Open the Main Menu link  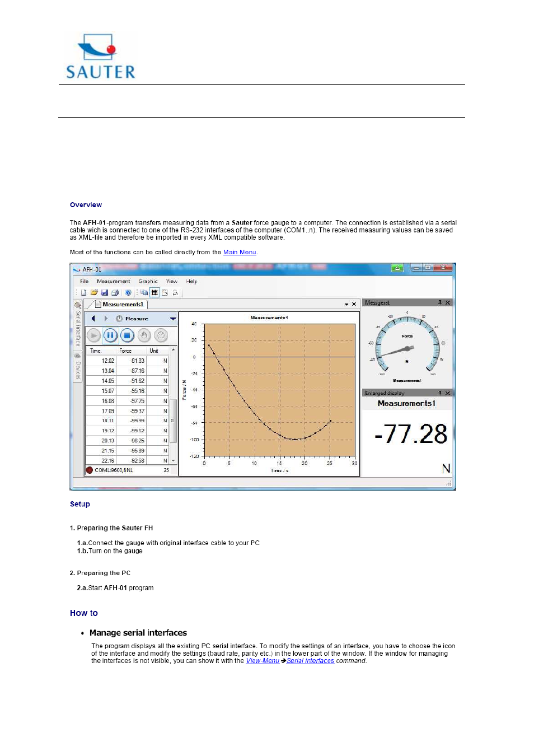[240, 252]
